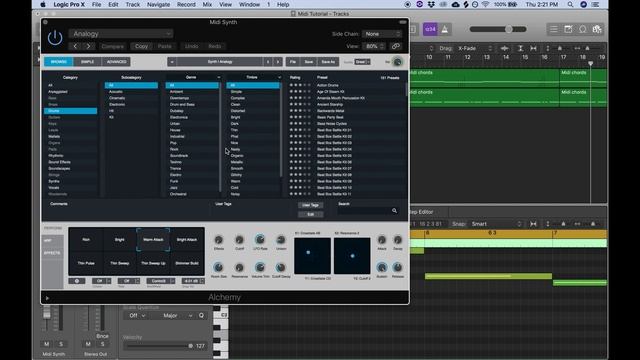Open the Track menu
This screenshot has width=640, height=360.
pyautogui.click(x=132, y=4)
